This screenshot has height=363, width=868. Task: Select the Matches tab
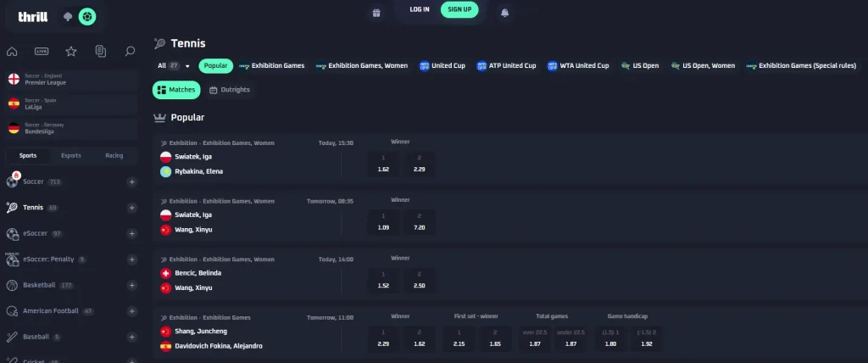coord(176,90)
